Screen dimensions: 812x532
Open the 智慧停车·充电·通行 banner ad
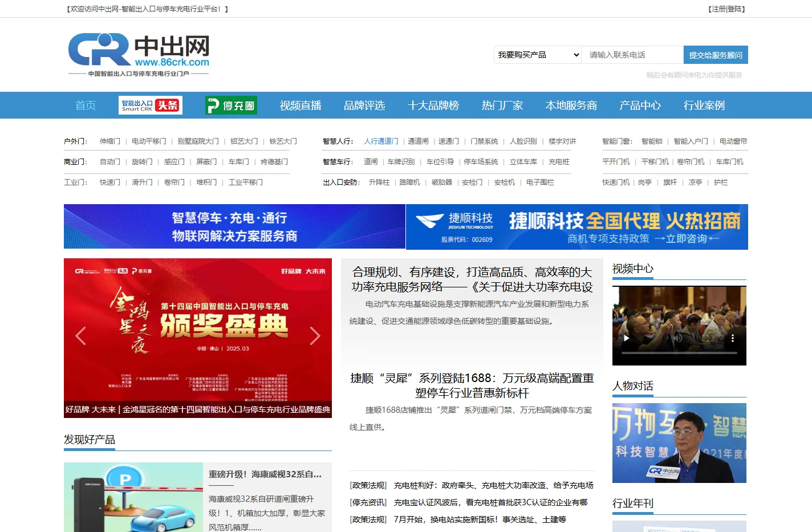(x=234, y=226)
